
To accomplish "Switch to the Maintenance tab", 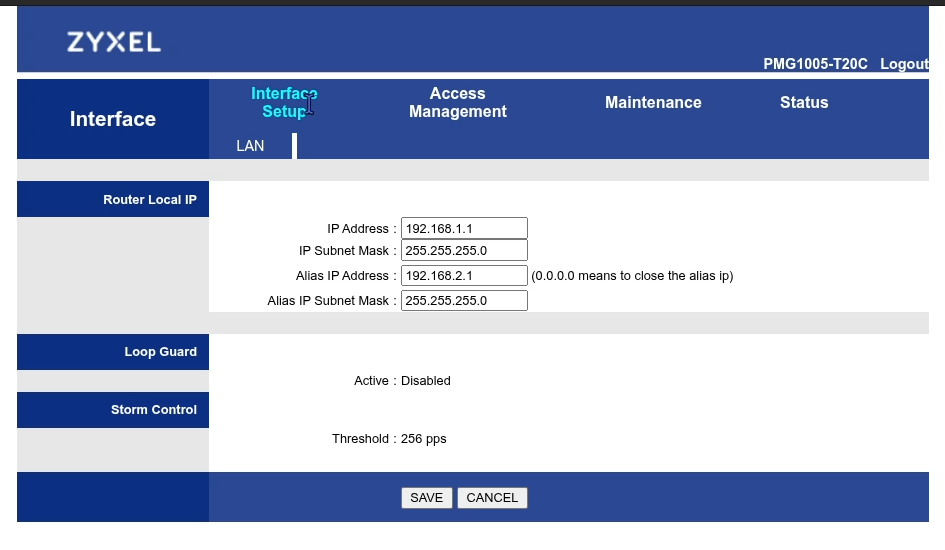I will 653,102.
